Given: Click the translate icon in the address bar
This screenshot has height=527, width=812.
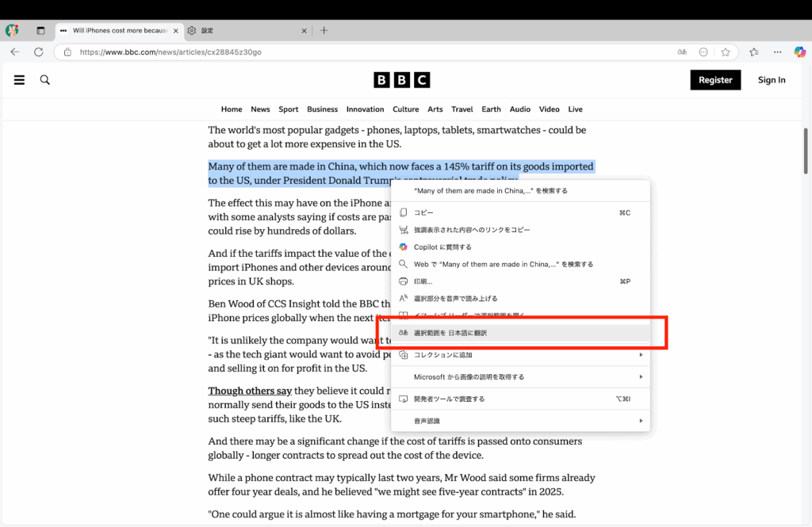Looking at the screenshot, I should [x=681, y=52].
